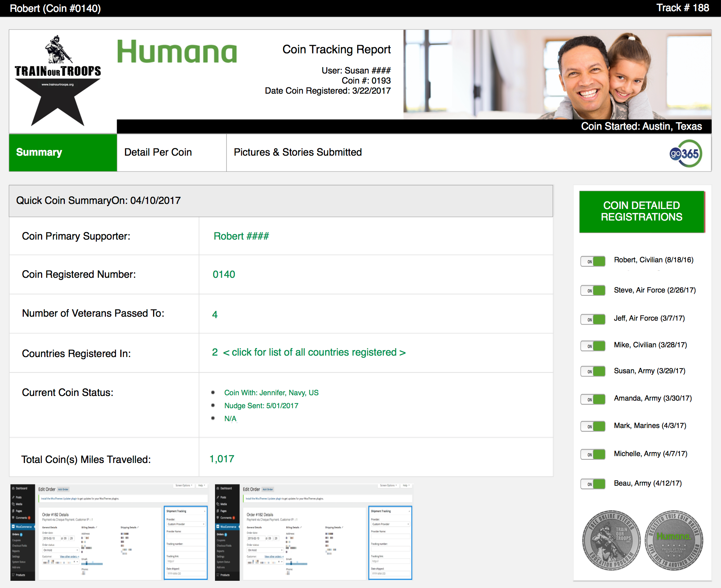The width and height of the screenshot is (721, 588).
Task: Toggle the Steve, Air Force (2/26/17) switch
Action: point(593,290)
